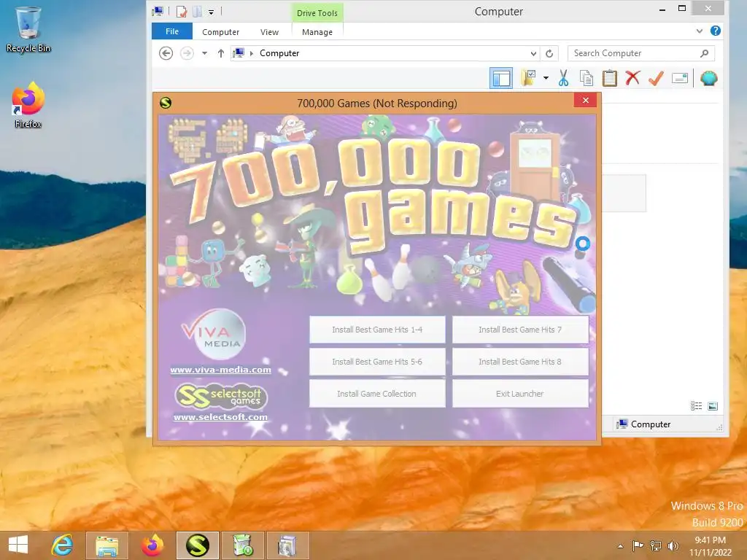
Task: Click the Rename toolbar icon
Action: pyautogui.click(x=680, y=78)
